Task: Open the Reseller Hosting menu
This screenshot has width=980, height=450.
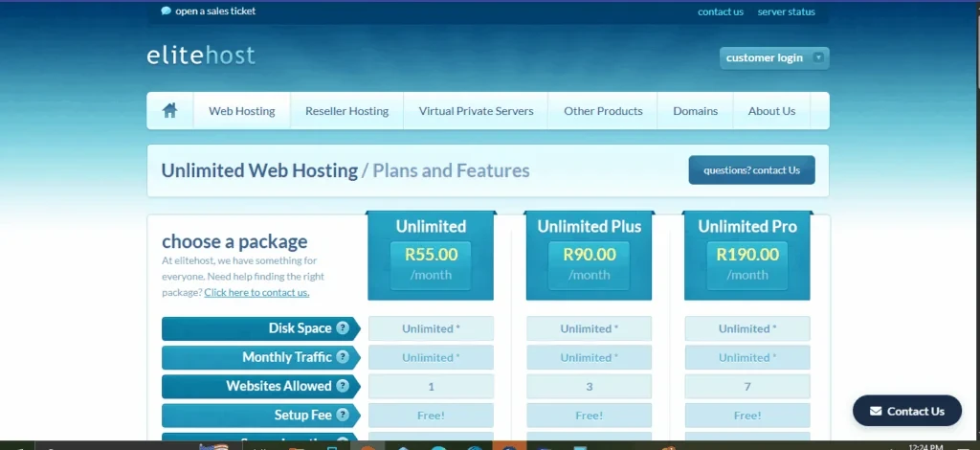Action: pyautogui.click(x=346, y=111)
